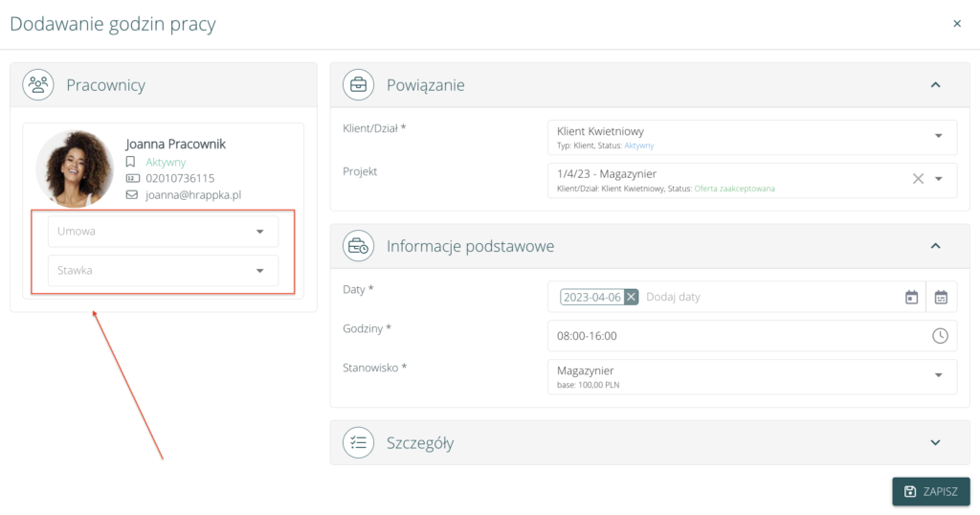Collapse the Informacje podstawowe section
The height and width of the screenshot is (515, 980).
click(x=935, y=246)
